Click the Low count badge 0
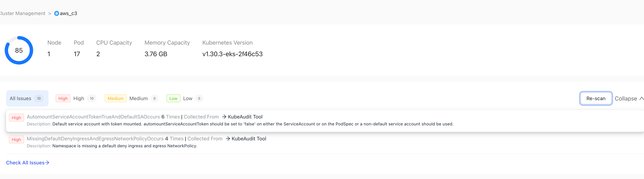Screen dimensions: 644x179 point(199,98)
